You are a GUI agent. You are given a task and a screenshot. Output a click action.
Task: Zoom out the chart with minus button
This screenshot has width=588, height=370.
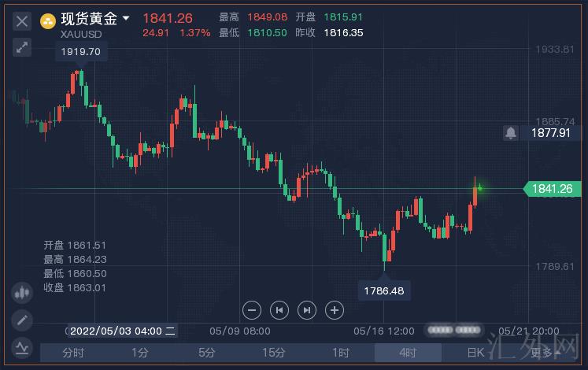252,310
